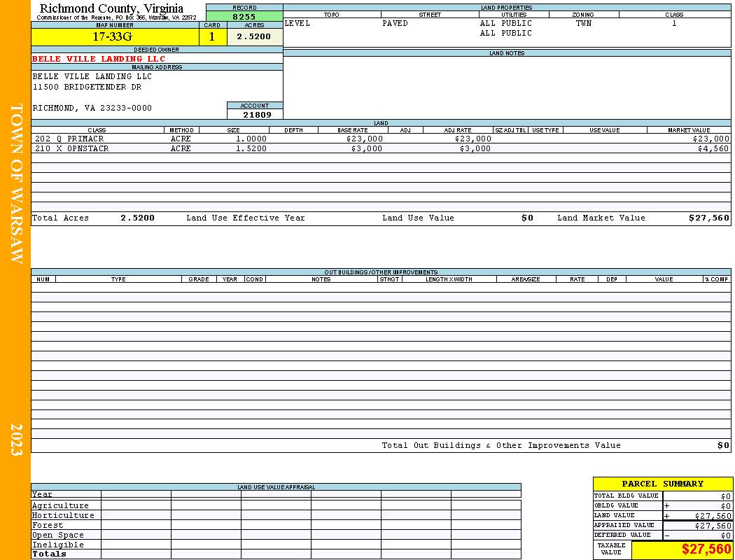The height and width of the screenshot is (560, 735).
Task: Click Land Use Value $0
Action: click(527, 218)
